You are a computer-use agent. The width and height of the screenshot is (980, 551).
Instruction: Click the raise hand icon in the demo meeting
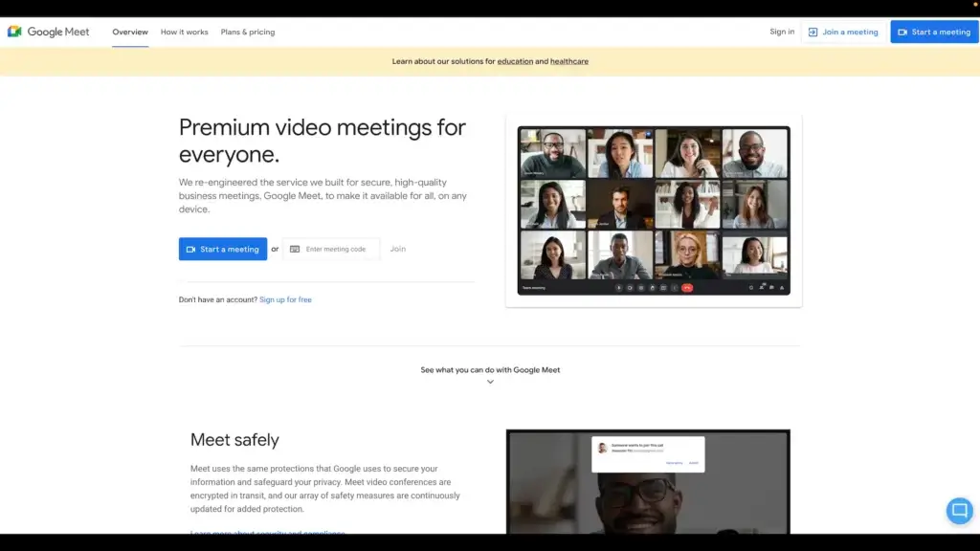[x=652, y=287]
